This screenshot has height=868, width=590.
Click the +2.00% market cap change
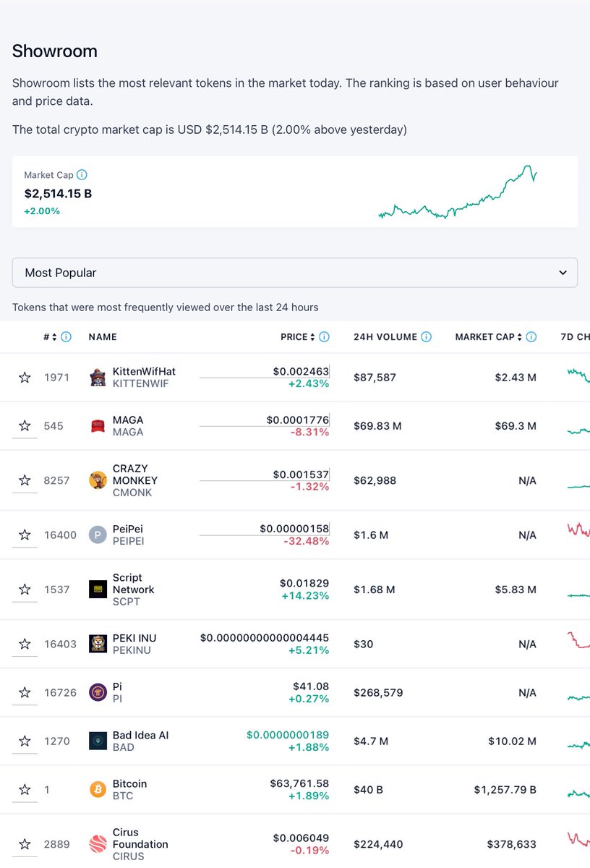pos(42,211)
